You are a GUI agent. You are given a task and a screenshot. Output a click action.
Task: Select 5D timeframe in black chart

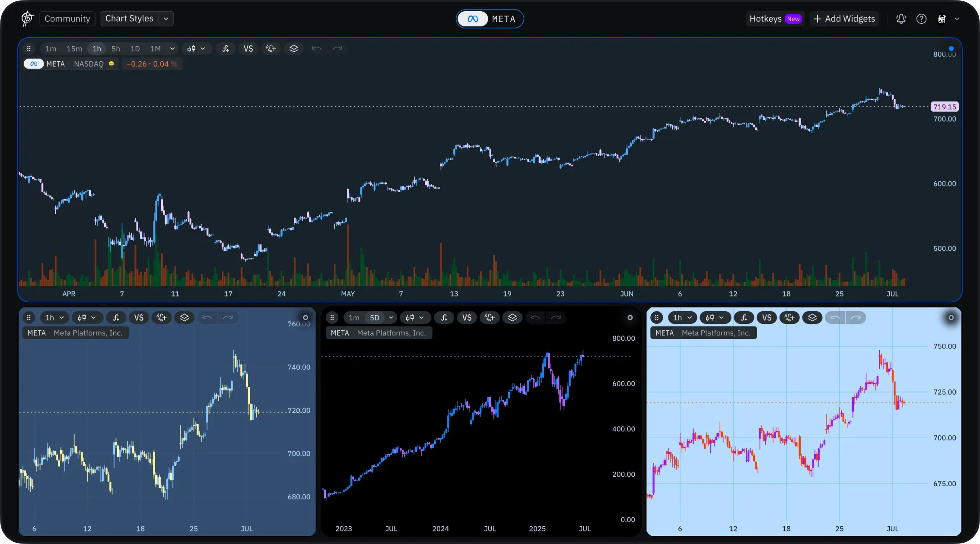375,318
